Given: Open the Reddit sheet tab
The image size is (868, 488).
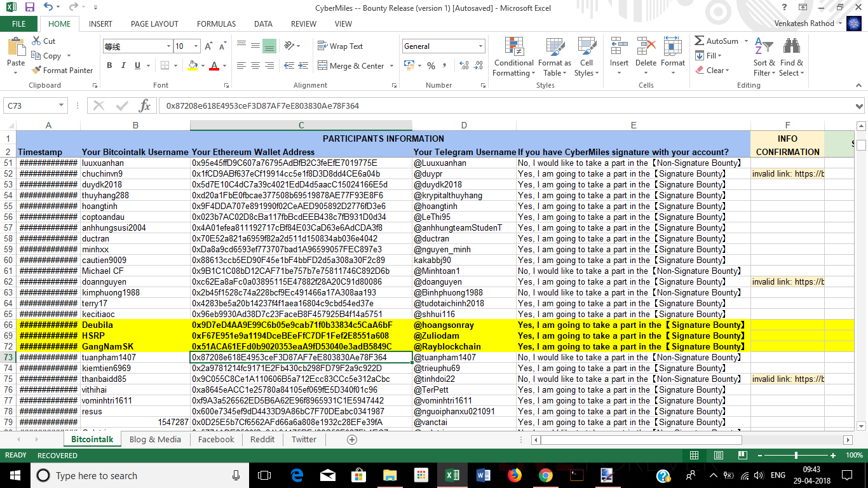Looking at the screenshot, I should coord(262,440).
